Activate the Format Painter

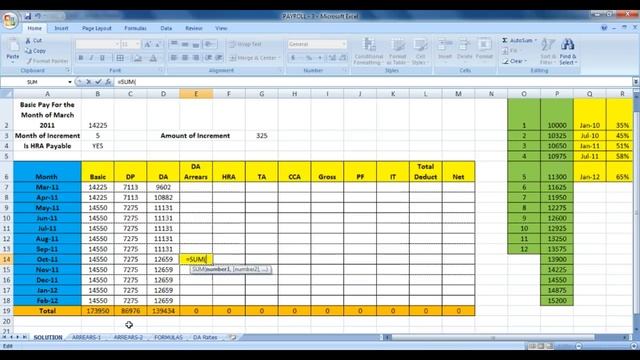click(47, 61)
